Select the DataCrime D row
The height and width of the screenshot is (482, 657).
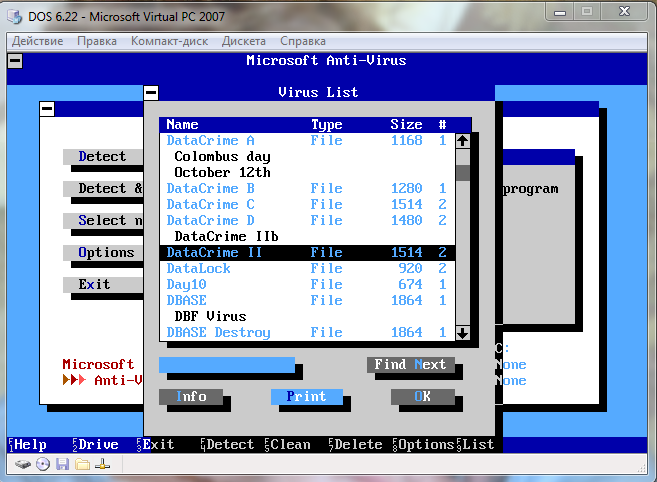[x=307, y=220]
